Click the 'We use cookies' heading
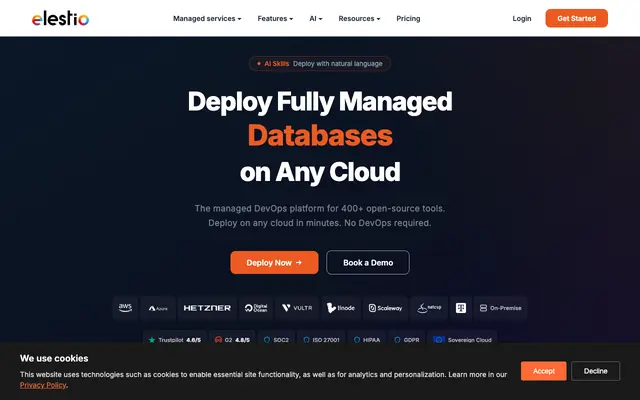 point(54,358)
